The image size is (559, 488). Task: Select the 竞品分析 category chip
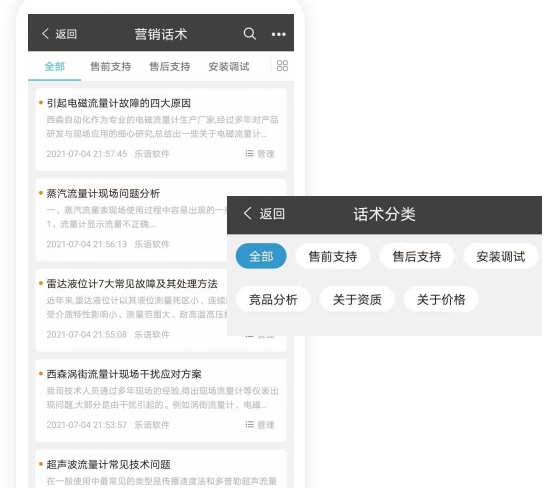(273, 299)
